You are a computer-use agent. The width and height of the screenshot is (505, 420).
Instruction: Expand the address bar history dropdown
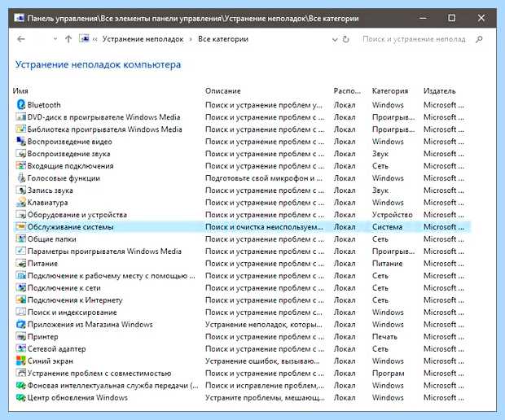(335, 40)
